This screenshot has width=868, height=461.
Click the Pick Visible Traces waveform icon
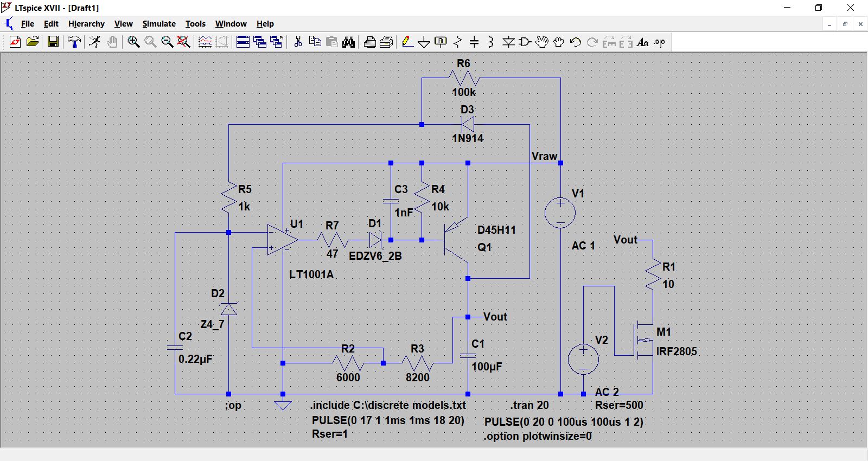click(x=205, y=42)
